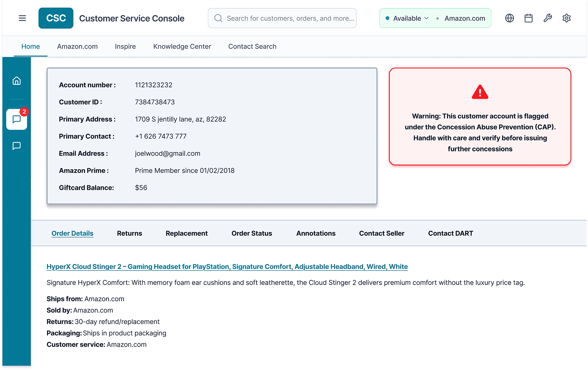
Task: Open the globe language icon
Action: coord(509,18)
